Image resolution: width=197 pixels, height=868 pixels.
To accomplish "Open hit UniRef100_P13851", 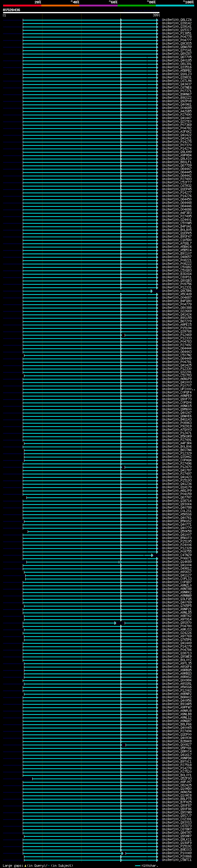I will tap(176, 33).
